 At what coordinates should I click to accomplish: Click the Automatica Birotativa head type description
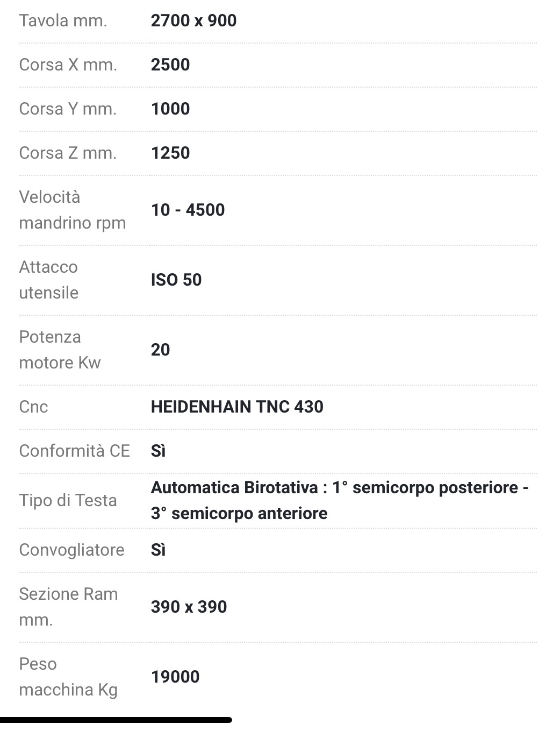340,500
